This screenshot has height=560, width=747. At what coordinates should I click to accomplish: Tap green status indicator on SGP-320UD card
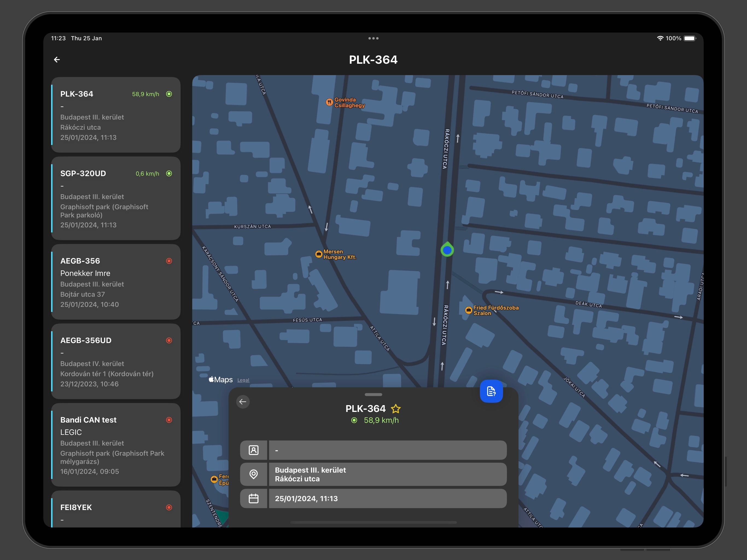pyautogui.click(x=169, y=174)
